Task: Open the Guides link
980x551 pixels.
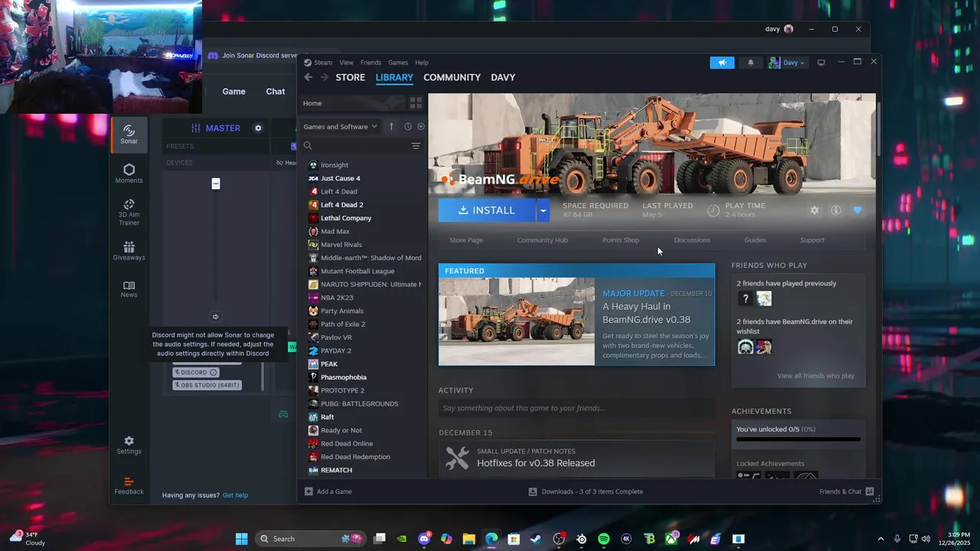Action: pyautogui.click(x=755, y=240)
